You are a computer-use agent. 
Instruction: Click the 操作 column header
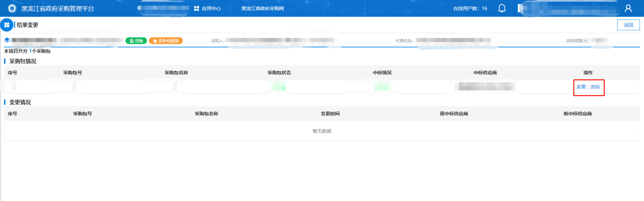pyautogui.click(x=588, y=73)
